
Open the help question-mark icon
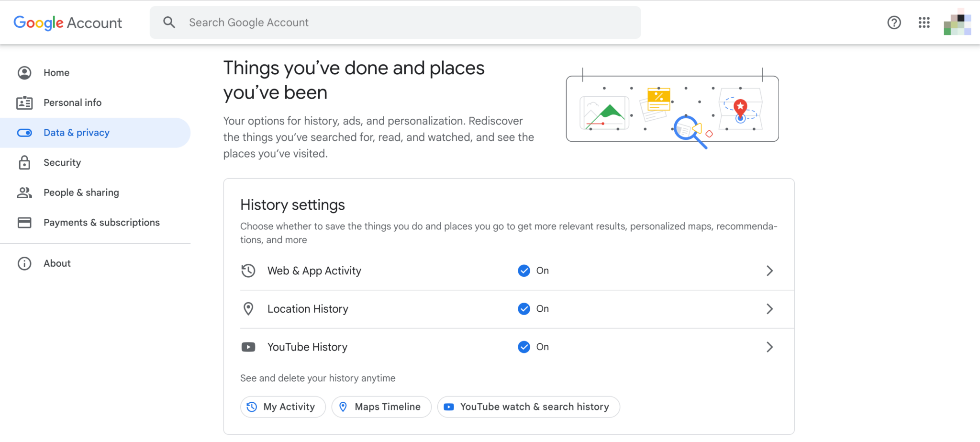[894, 23]
